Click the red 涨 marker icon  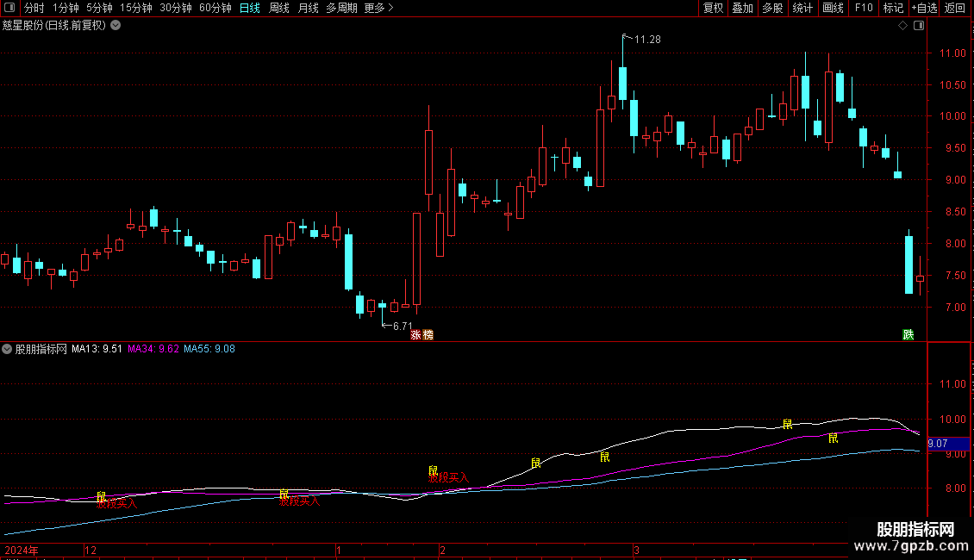click(415, 335)
